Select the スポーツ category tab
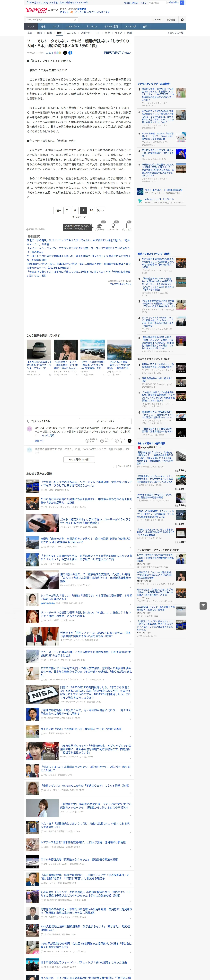 click(86, 33)
